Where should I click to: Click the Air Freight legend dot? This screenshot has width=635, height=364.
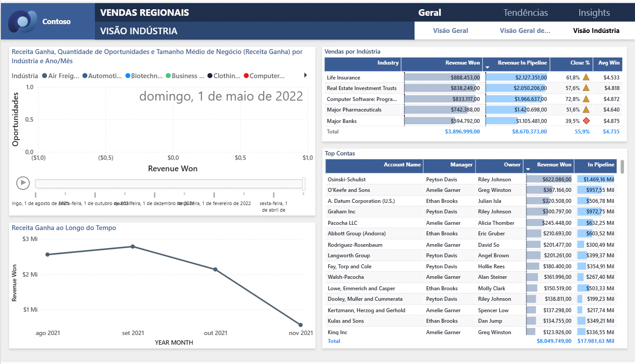[x=44, y=76]
